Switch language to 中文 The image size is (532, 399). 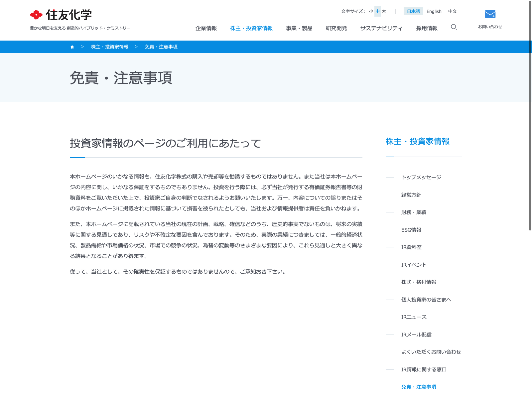click(x=452, y=11)
